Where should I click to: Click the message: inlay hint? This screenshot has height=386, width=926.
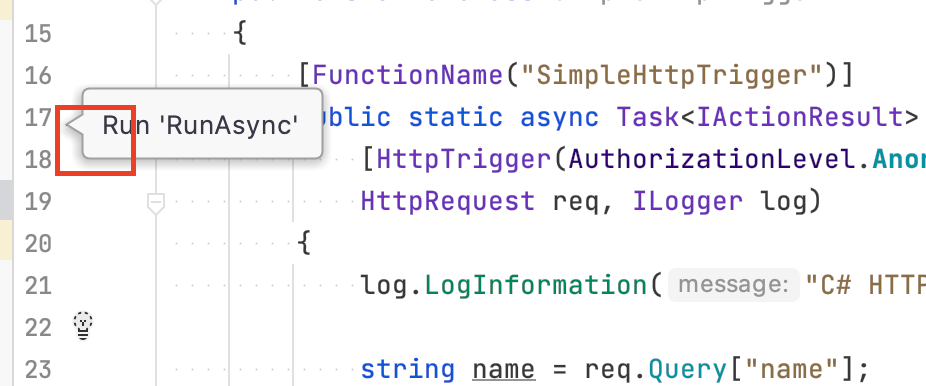[734, 286]
